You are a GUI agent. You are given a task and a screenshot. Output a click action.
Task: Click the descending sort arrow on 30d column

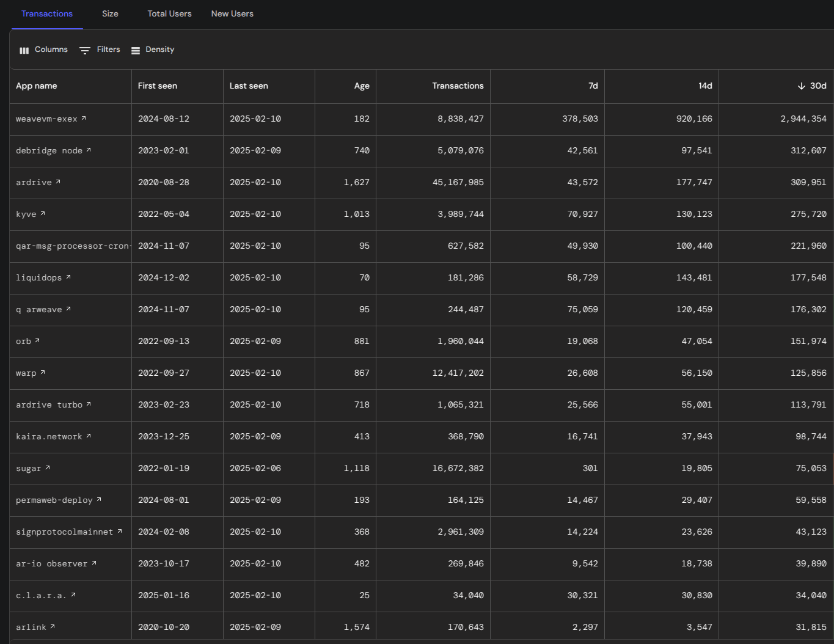tap(801, 86)
